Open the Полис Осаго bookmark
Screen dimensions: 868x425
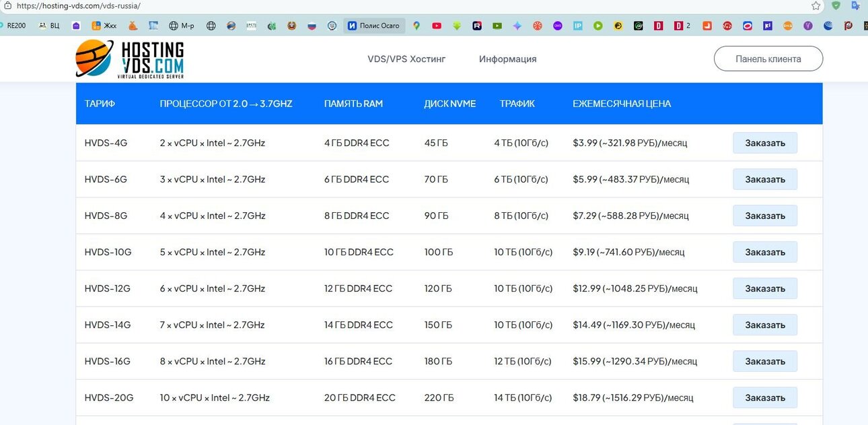374,26
